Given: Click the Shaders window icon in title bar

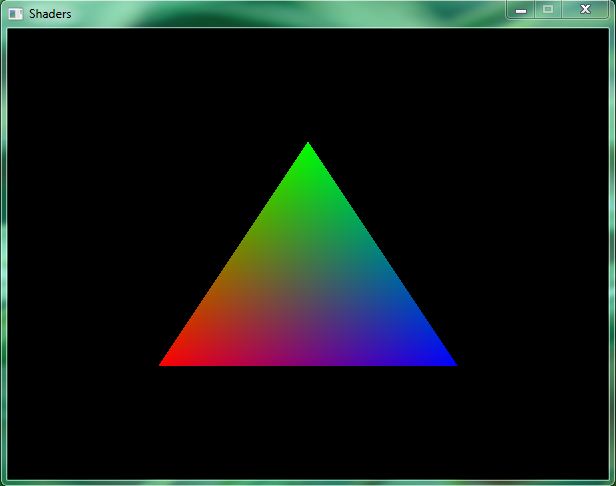Looking at the screenshot, I should pos(16,14).
